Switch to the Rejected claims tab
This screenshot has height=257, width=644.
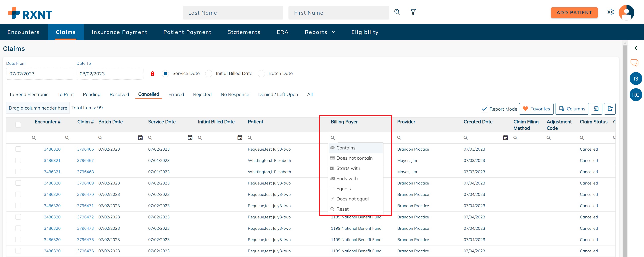pyautogui.click(x=202, y=94)
